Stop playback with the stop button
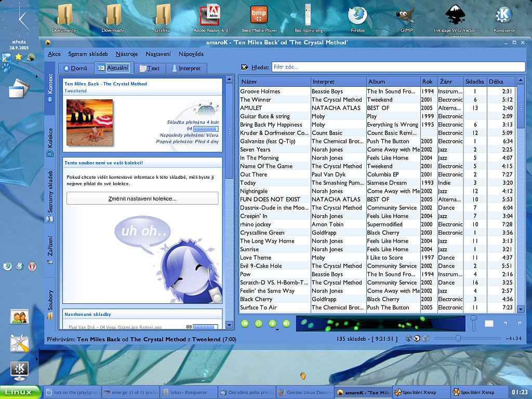The width and height of the screenshot is (532, 399). 272,323
